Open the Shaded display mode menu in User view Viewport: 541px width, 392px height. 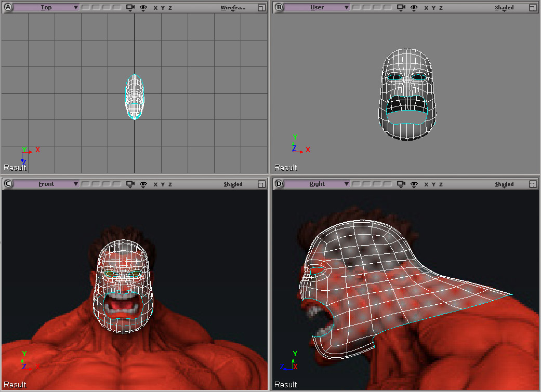(x=504, y=8)
